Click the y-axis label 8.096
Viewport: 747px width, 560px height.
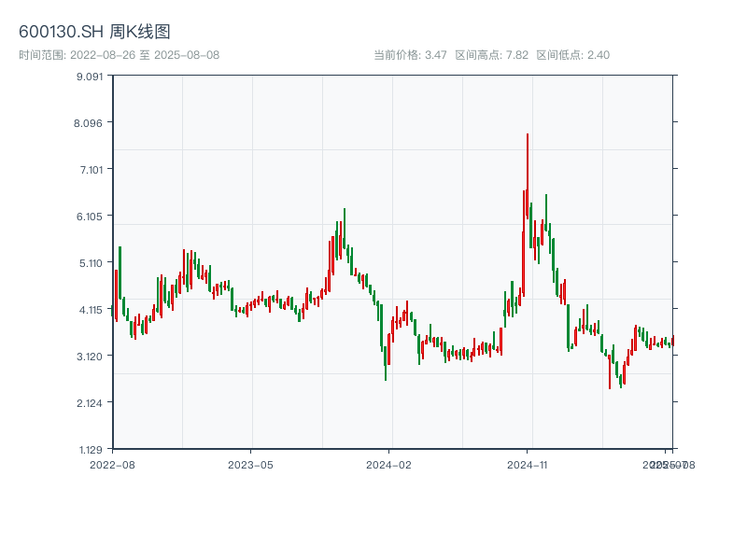(88, 123)
